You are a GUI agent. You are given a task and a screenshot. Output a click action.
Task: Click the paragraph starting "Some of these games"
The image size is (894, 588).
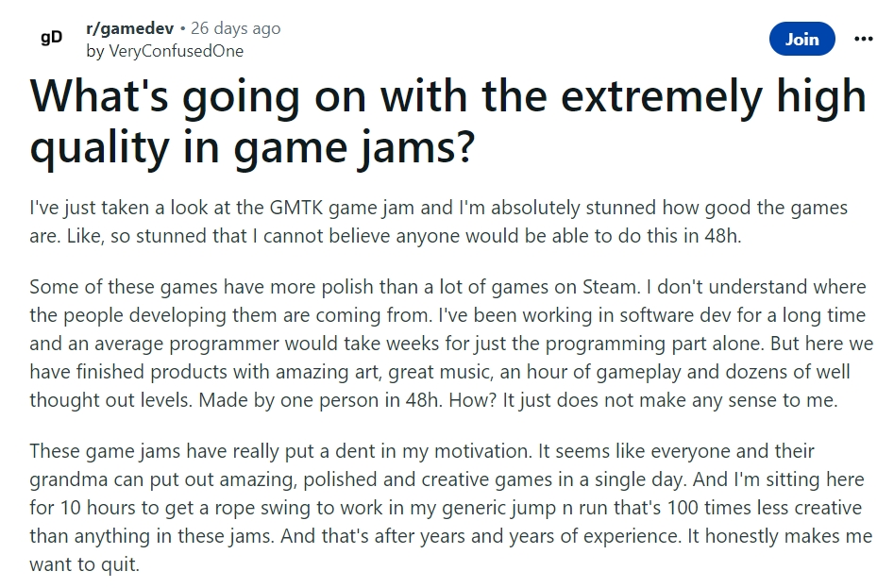[x=451, y=343]
